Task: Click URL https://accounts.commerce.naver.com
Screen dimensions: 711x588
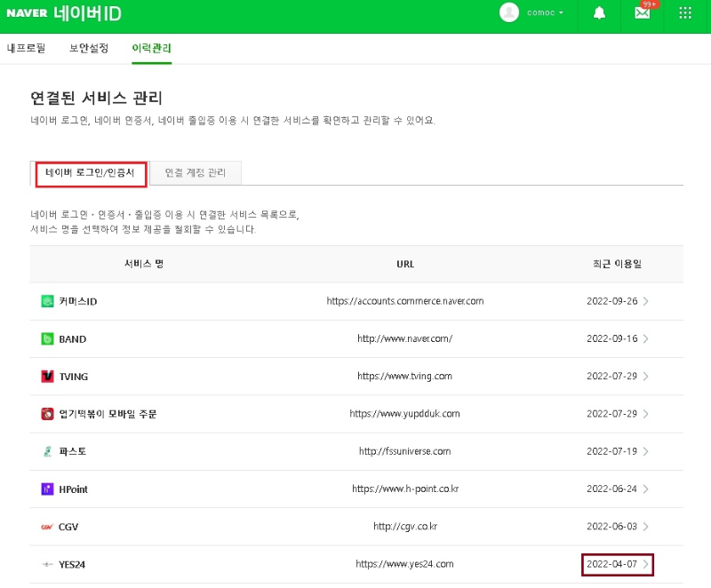Action: pyautogui.click(x=405, y=301)
